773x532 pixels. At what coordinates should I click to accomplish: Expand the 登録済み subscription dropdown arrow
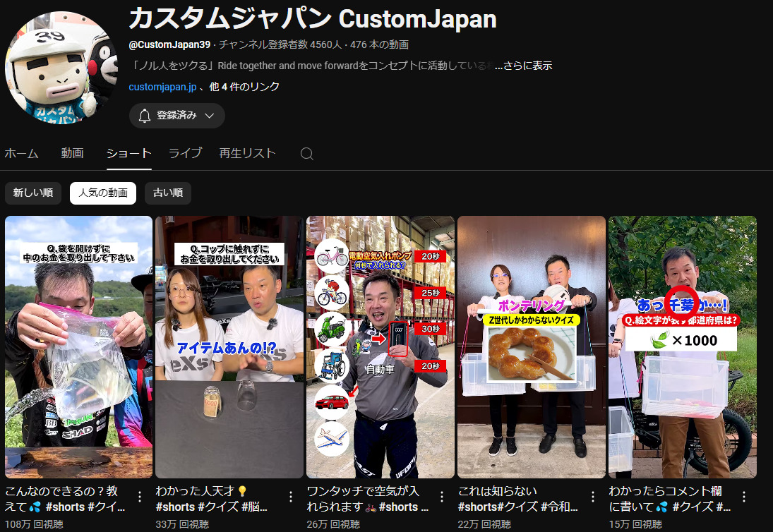pyautogui.click(x=210, y=116)
